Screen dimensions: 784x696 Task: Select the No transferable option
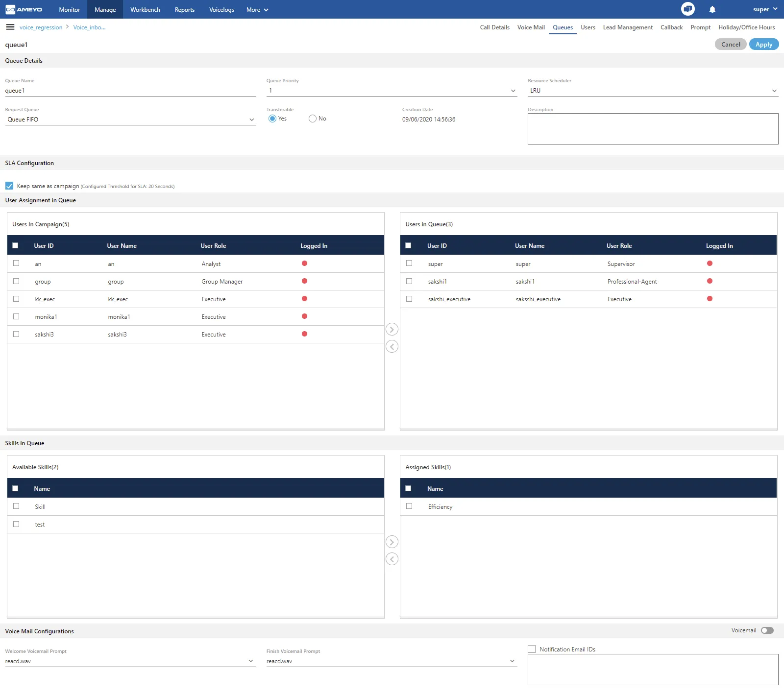click(313, 119)
